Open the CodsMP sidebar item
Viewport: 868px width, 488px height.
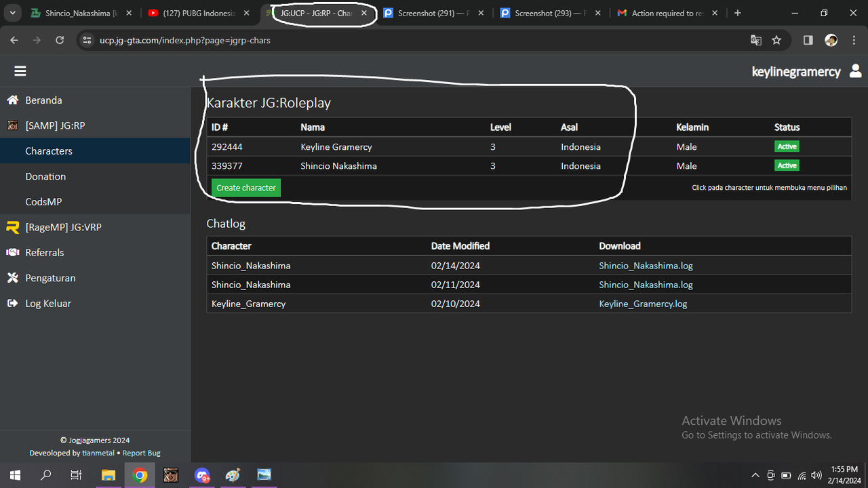click(95, 202)
